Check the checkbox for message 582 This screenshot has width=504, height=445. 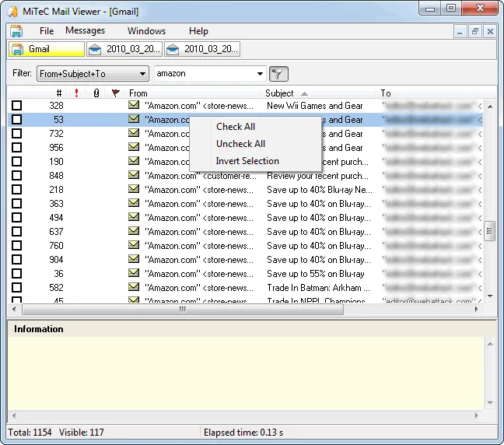[16, 287]
